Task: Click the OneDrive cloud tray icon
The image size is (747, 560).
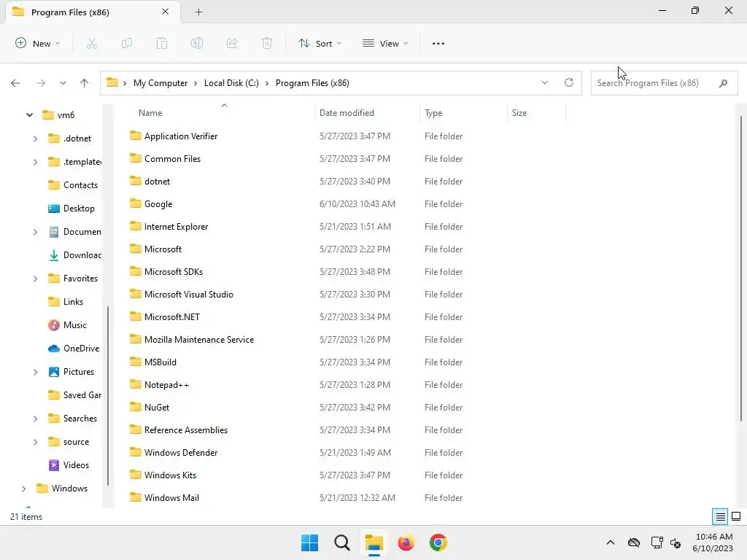Action: [634, 542]
